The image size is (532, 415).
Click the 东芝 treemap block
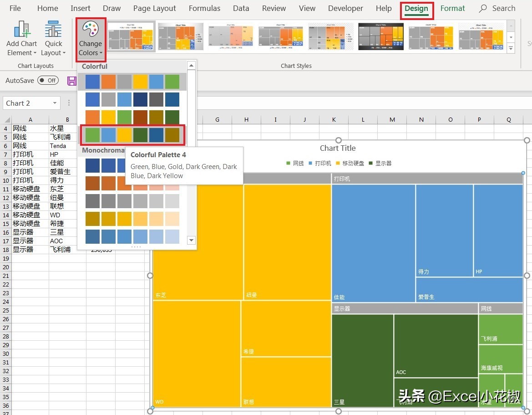click(x=198, y=242)
